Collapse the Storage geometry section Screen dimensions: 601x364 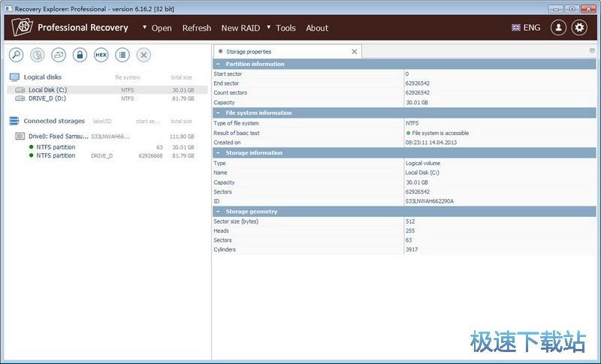[x=218, y=212]
